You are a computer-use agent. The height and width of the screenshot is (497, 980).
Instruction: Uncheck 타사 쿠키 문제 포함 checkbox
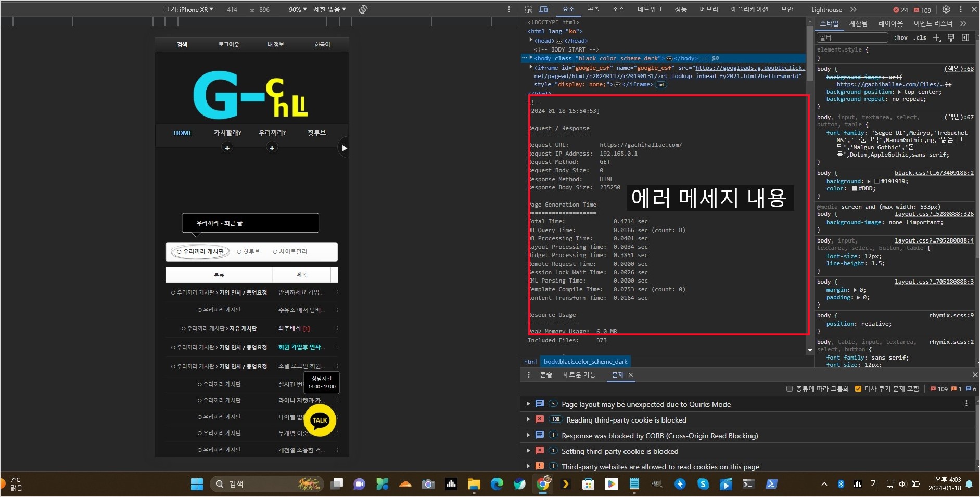point(858,389)
